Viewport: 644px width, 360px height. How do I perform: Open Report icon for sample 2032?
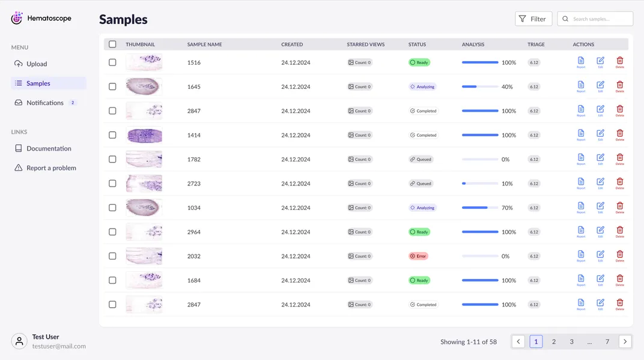tap(580, 256)
